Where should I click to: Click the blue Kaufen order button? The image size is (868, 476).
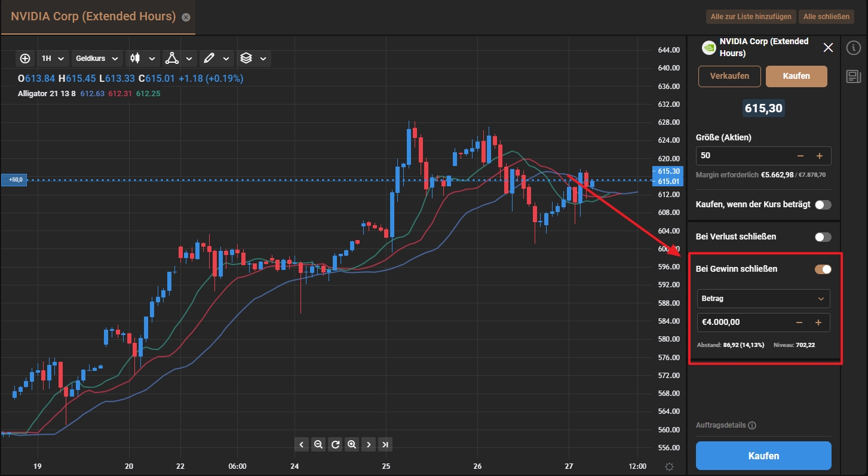click(763, 456)
